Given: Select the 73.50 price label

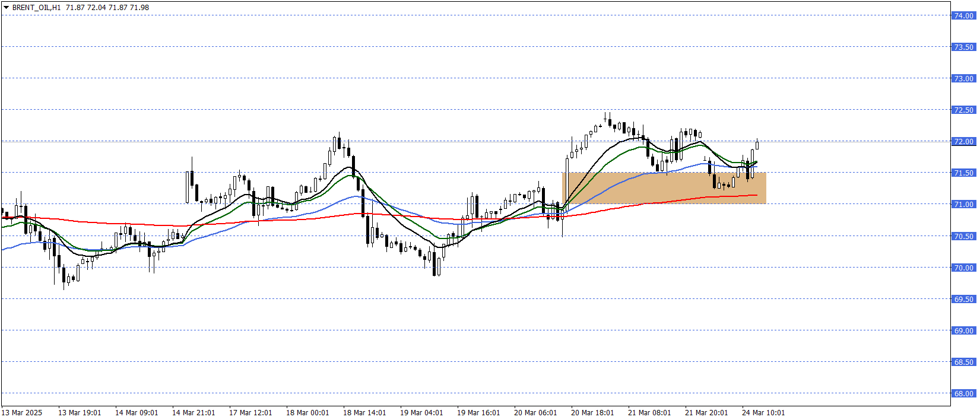Looking at the screenshot, I should (x=963, y=47).
